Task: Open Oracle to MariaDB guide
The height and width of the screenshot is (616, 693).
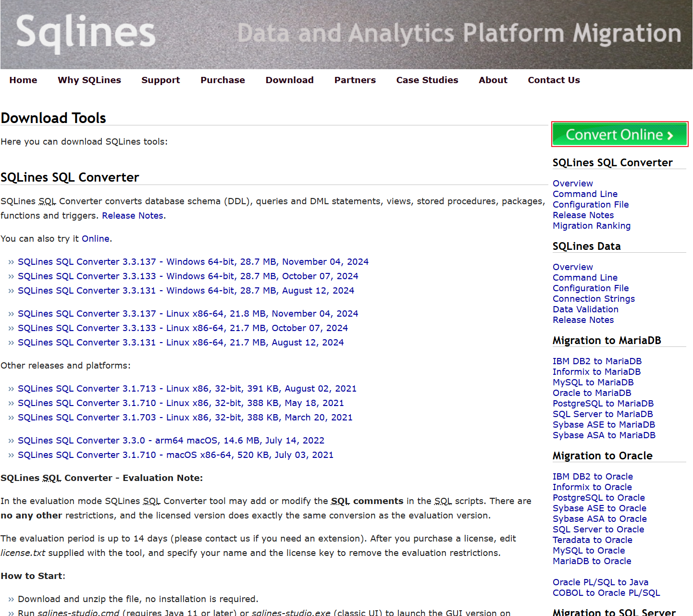Action: pyautogui.click(x=592, y=393)
